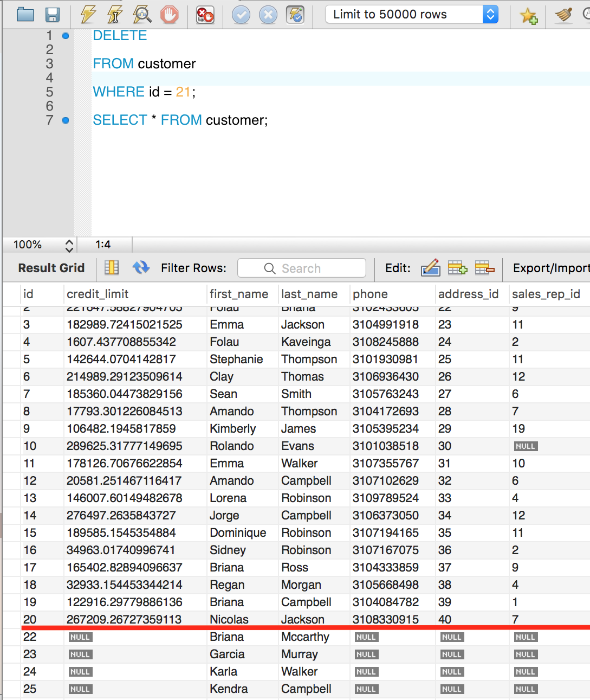Select last name cell Mccarthy
Image resolution: width=590 pixels, height=700 pixels.
(305, 637)
